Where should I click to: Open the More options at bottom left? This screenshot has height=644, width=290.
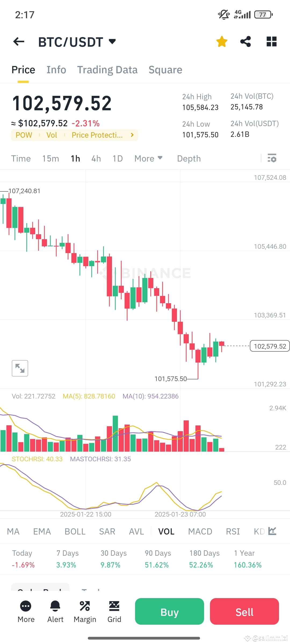pos(26,612)
